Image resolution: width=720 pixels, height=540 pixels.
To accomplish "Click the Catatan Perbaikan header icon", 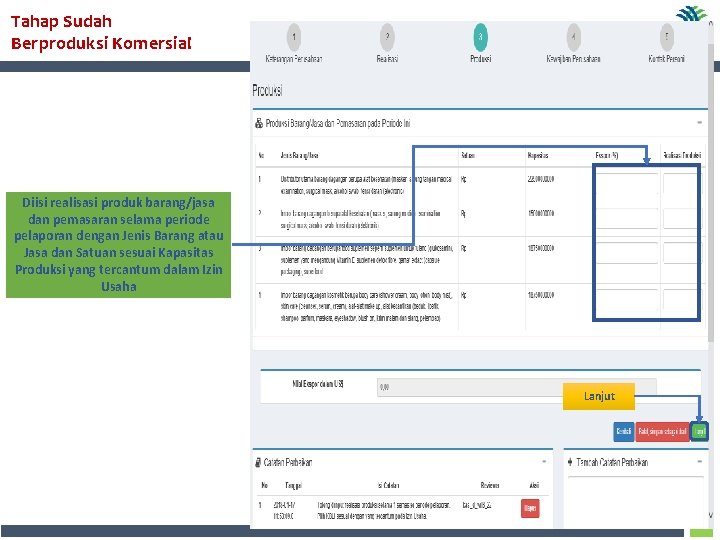I will (258, 462).
